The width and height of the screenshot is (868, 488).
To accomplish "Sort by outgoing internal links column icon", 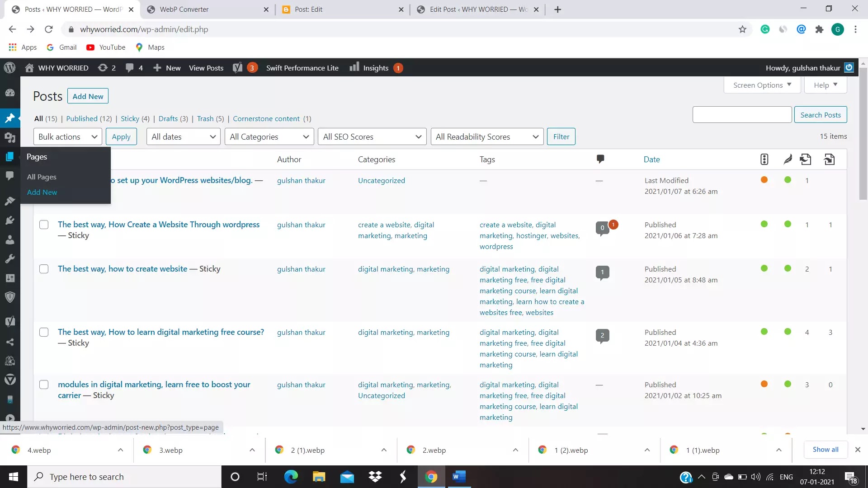I will 806,159.
